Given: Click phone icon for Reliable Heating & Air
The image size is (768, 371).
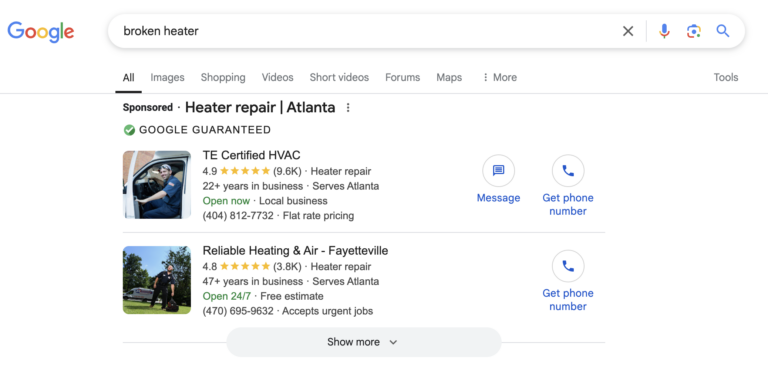Looking at the screenshot, I should [x=568, y=266].
